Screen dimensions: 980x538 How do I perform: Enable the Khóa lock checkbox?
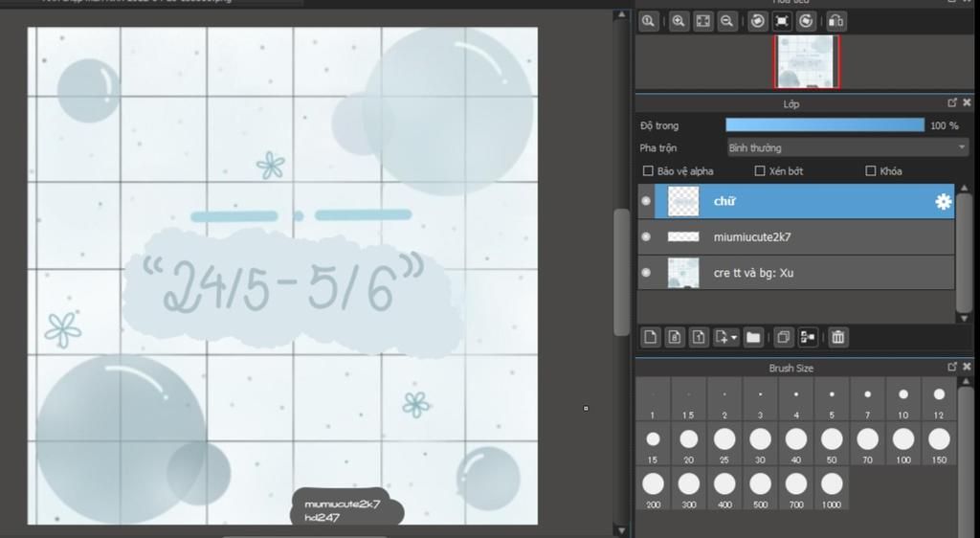(871, 170)
